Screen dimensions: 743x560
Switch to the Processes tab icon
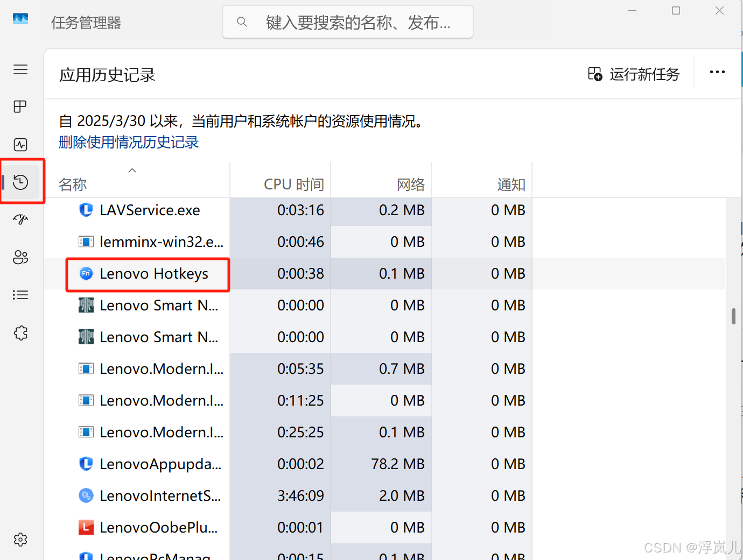pyautogui.click(x=20, y=107)
